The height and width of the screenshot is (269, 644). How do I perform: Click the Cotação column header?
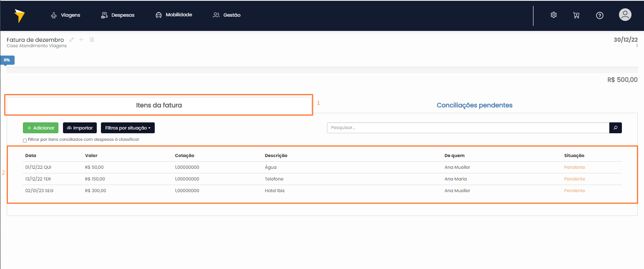(x=184, y=155)
